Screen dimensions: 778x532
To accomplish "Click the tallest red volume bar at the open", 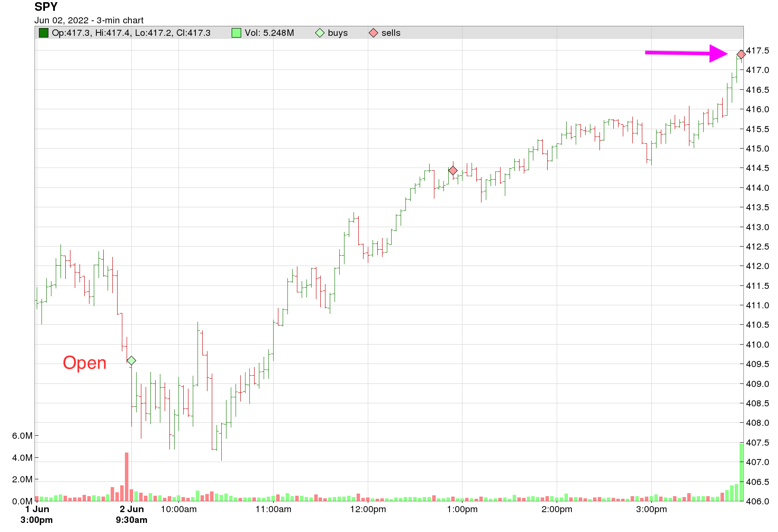I will pos(127,477).
